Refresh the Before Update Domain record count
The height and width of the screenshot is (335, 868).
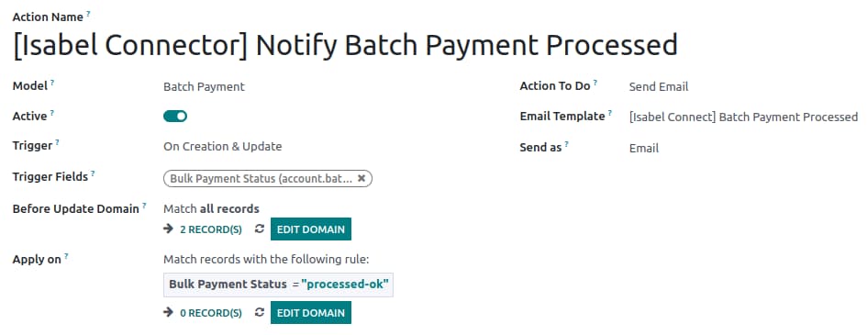(259, 229)
